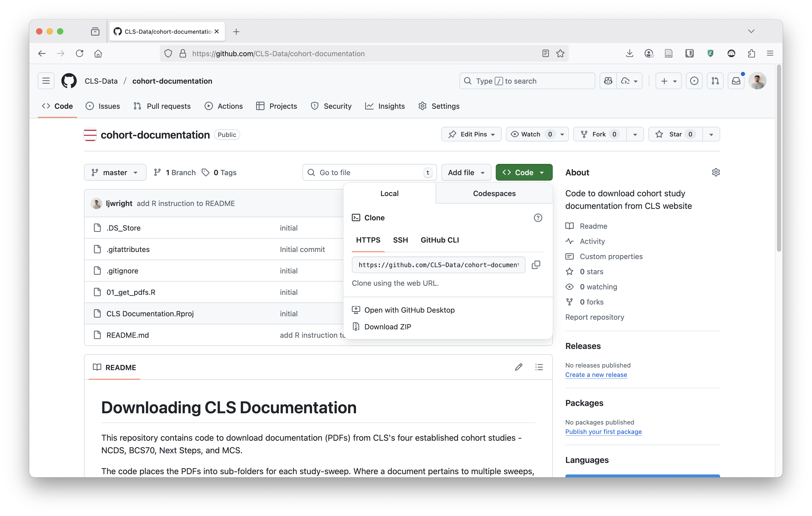Open the notifications inbox icon
The width and height of the screenshot is (812, 516).
[736, 81]
